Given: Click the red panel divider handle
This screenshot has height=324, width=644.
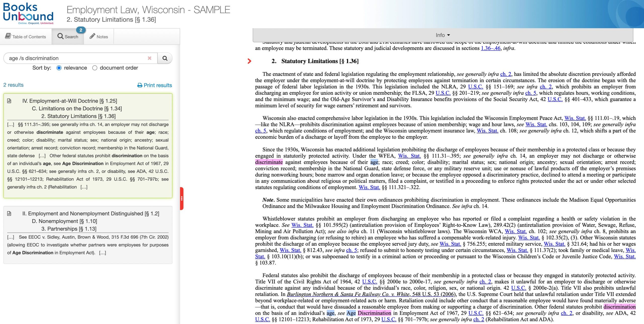Looking at the screenshot, I should 182,199.
